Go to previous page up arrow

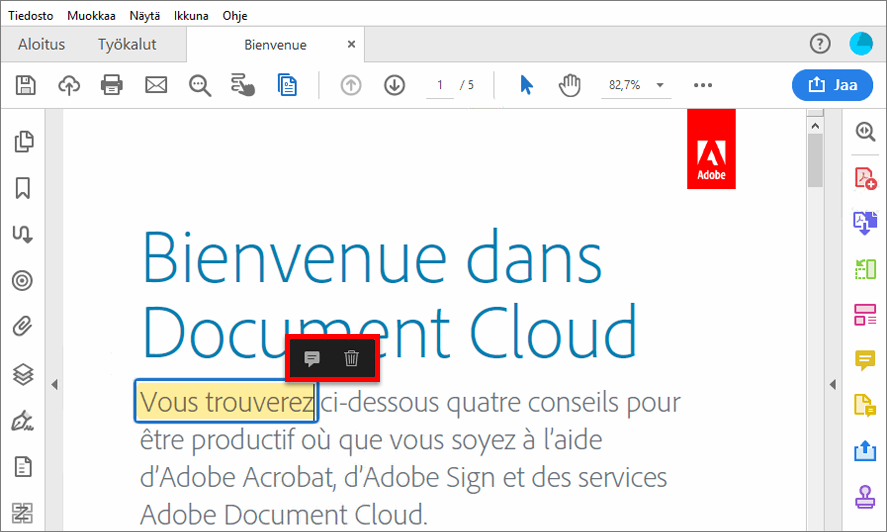pos(351,85)
